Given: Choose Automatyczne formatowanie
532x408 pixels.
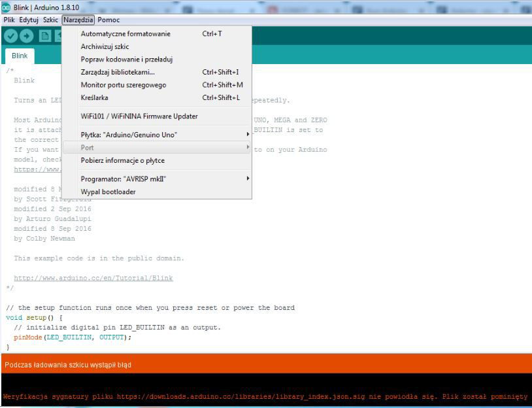Looking at the screenshot, I should (157, 33).
